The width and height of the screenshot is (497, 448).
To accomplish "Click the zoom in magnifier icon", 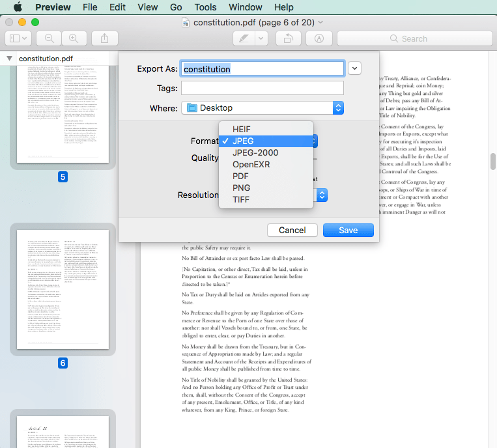I will pos(74,38).
